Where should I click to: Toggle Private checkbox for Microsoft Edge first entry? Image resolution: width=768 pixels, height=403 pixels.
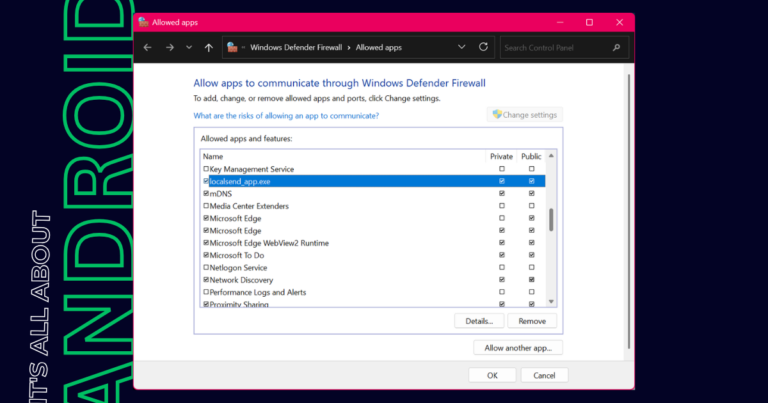[x=502, y=218]
